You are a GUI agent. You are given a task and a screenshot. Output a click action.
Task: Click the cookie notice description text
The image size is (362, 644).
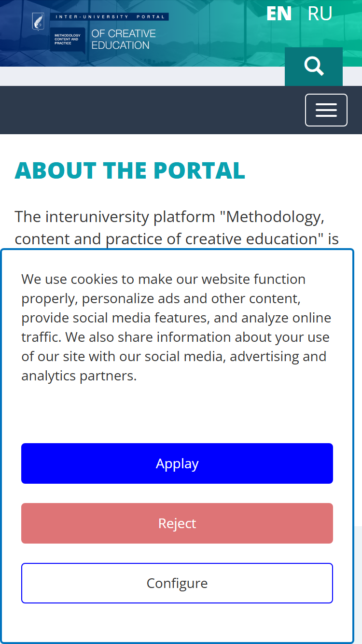point(176,327)
